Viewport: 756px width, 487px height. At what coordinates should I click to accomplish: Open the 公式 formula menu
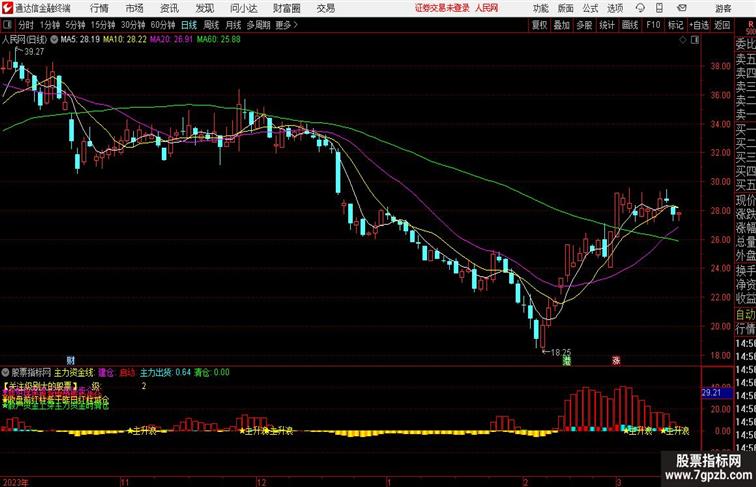click(590, 8)
